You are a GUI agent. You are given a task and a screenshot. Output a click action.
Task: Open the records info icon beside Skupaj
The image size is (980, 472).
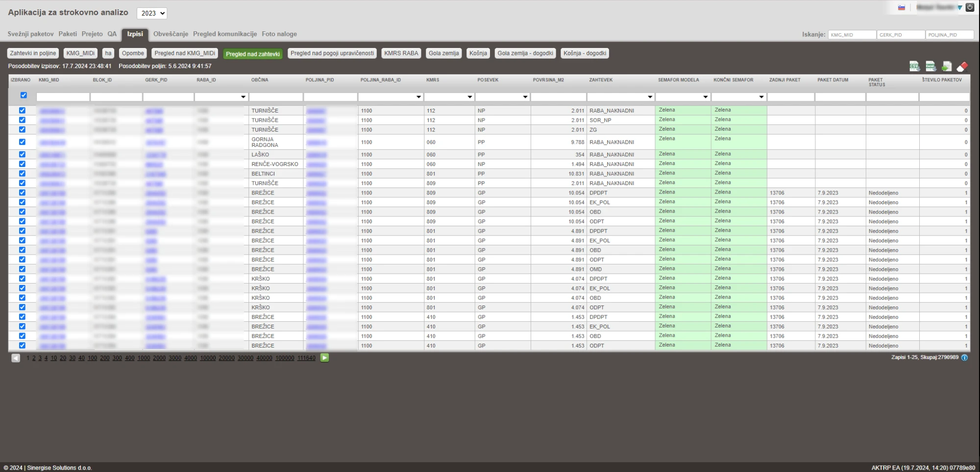tap(964, 357)
